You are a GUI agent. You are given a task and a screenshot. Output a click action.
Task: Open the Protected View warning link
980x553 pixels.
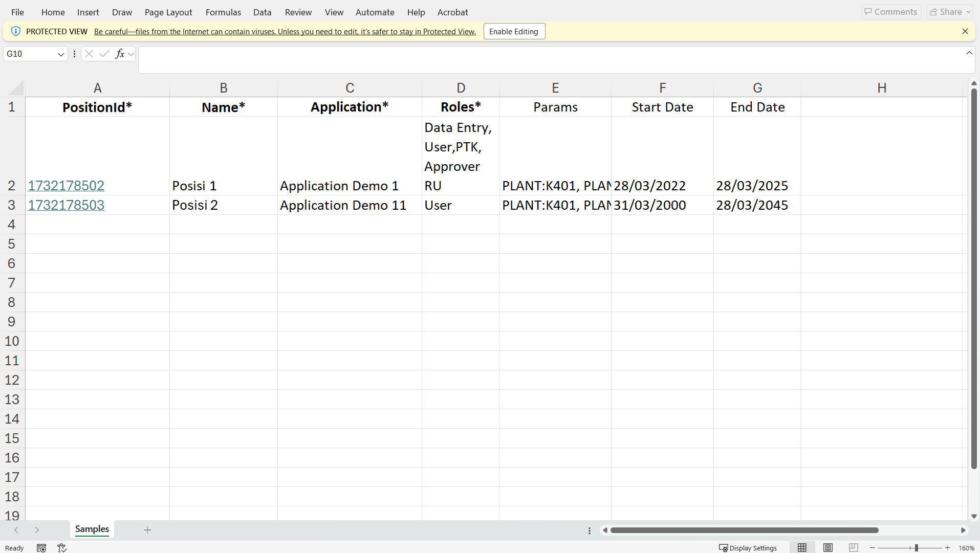[285, 32]
